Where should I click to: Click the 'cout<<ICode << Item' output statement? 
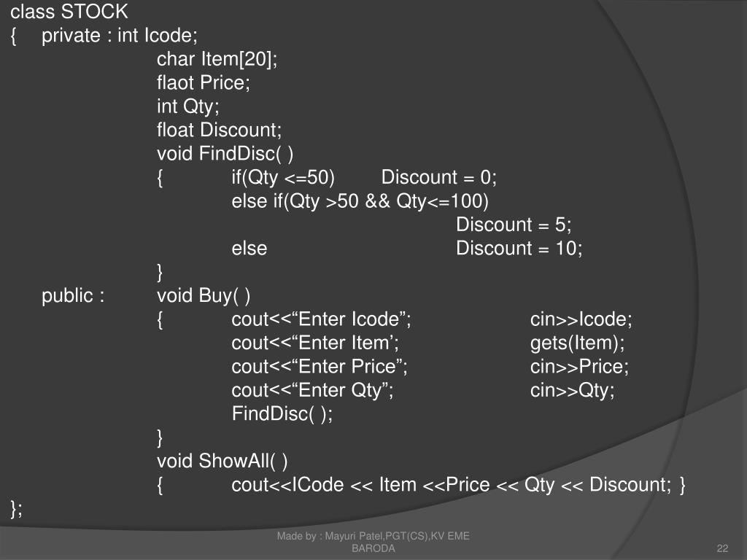coord(451,485)
